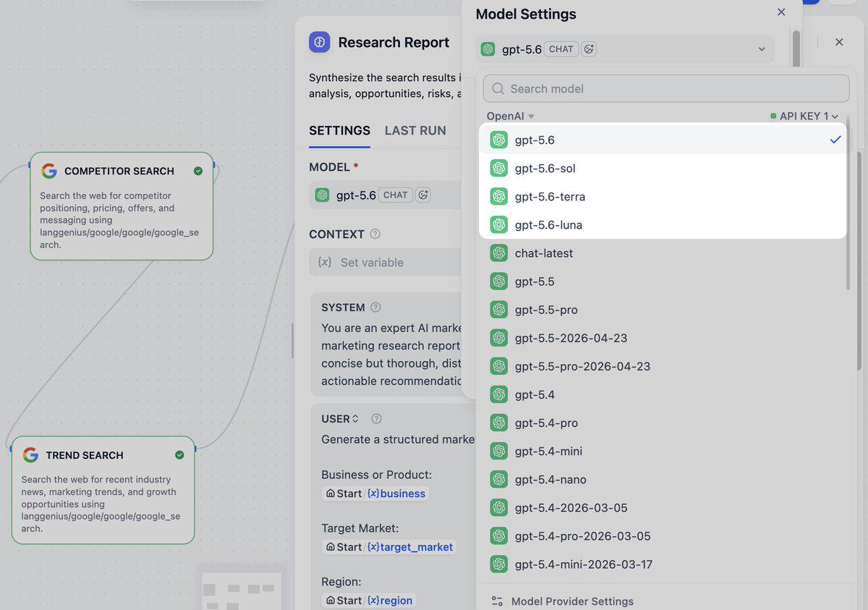Open Model Provider Settings link

pos(572,601)
